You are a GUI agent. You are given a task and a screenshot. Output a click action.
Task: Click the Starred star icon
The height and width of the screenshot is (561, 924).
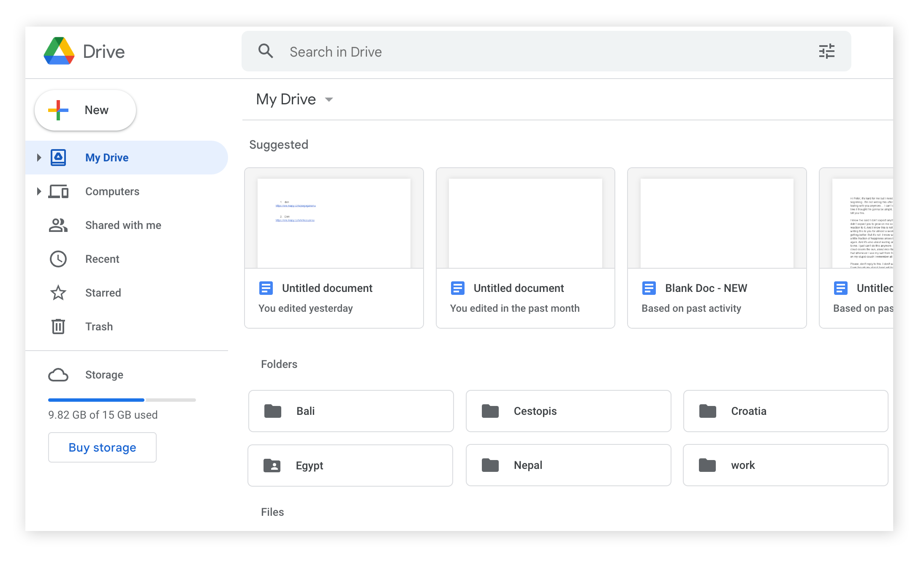(x=58, y=293)
